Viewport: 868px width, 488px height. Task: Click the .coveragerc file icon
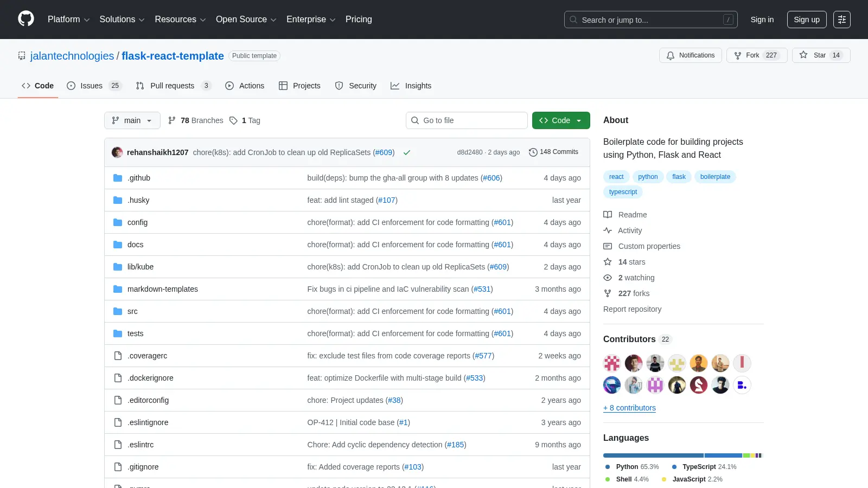[x=118, y=356]
